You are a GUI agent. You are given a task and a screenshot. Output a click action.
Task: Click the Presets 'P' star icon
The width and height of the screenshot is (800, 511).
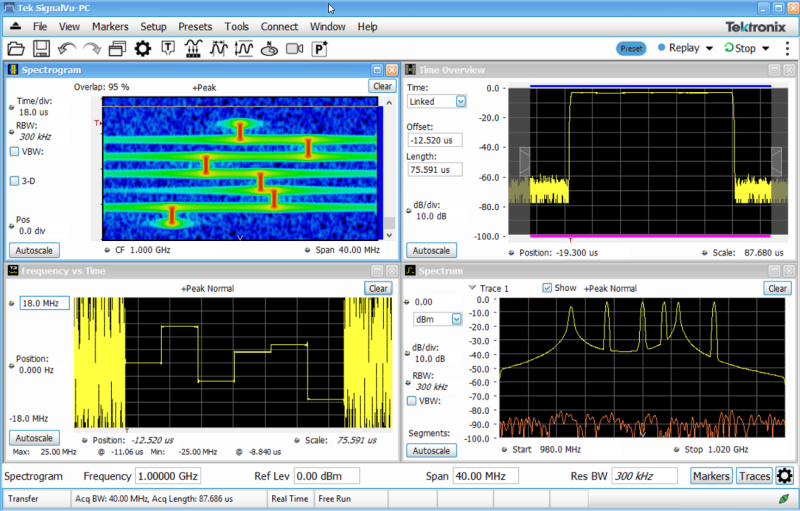click(320, 48)
